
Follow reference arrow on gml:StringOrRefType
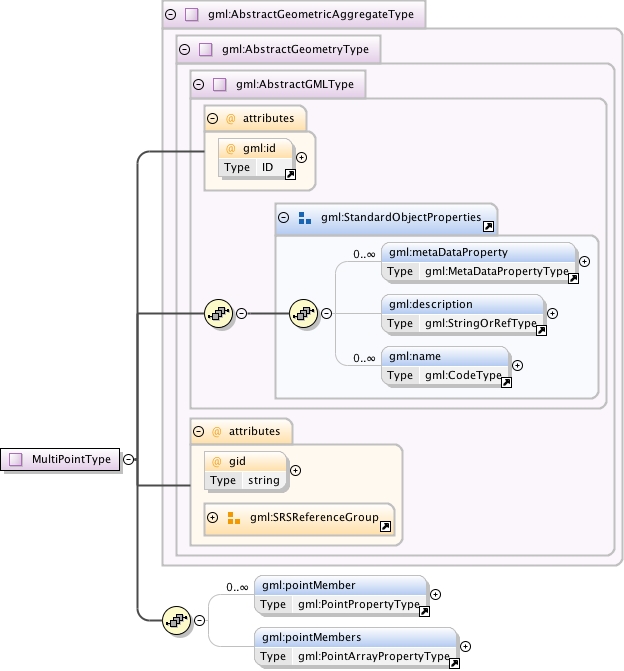point(541,331)
